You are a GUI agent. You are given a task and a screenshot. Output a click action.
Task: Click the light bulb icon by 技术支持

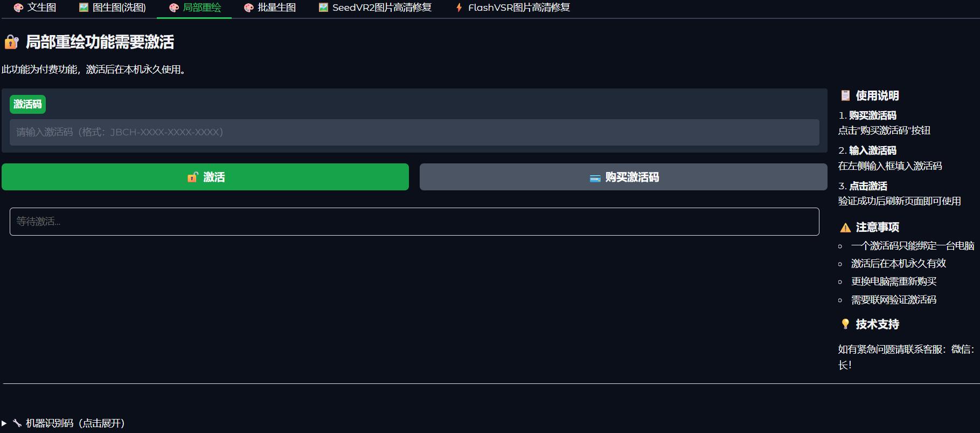(845, 324)
